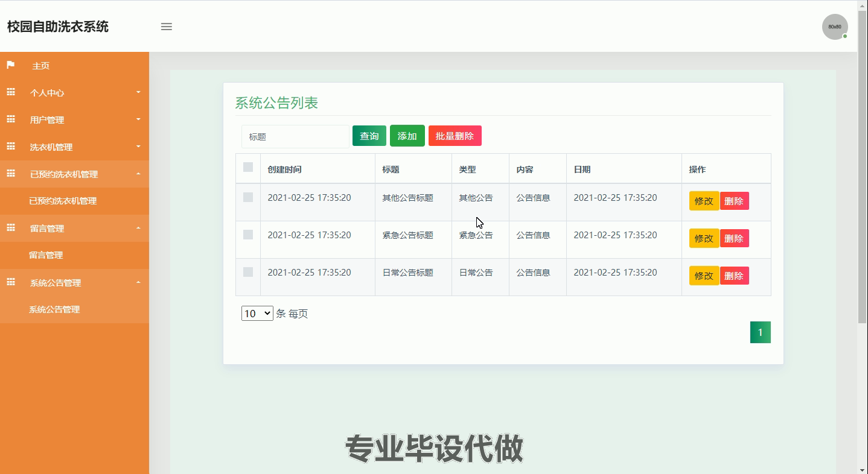Check the 紧急公告标题 row checkbox

click(x=248, y=235)
